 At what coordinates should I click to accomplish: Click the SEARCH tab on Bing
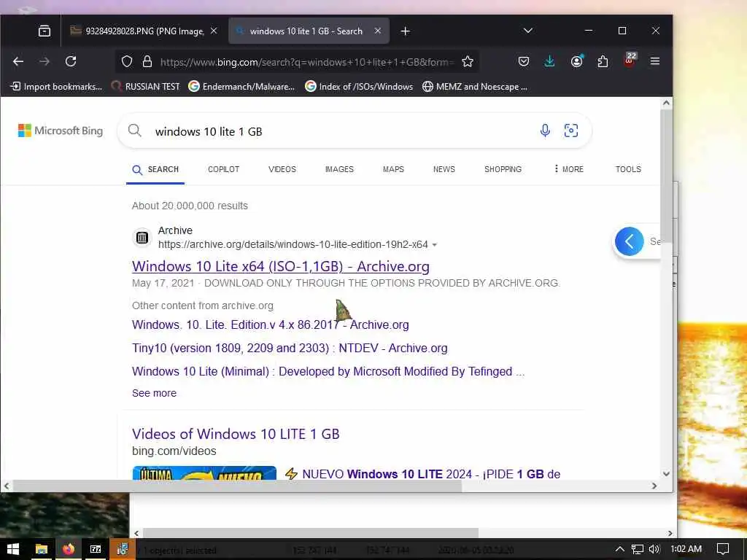point(156,169)
